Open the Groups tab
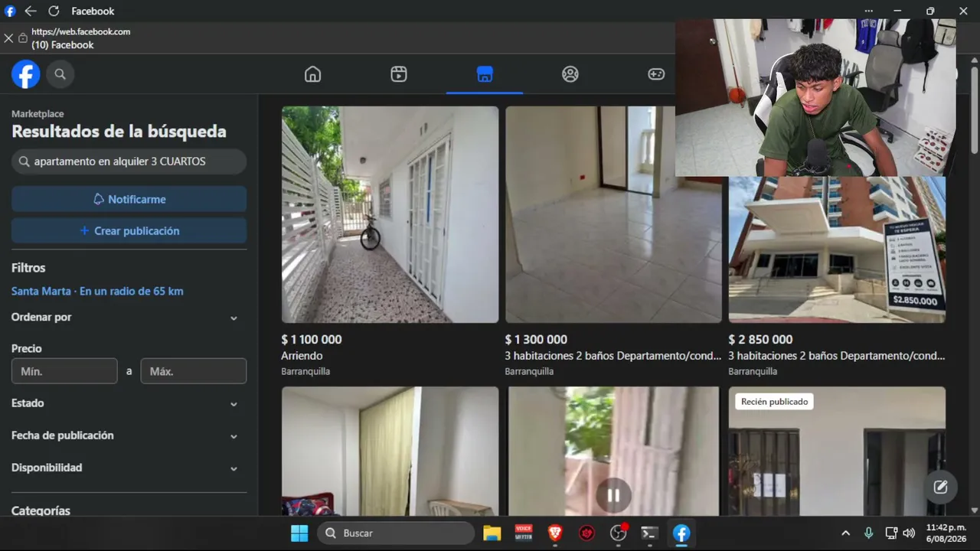The width and height of the screenshot is (980, 551). tap(570, 74)
